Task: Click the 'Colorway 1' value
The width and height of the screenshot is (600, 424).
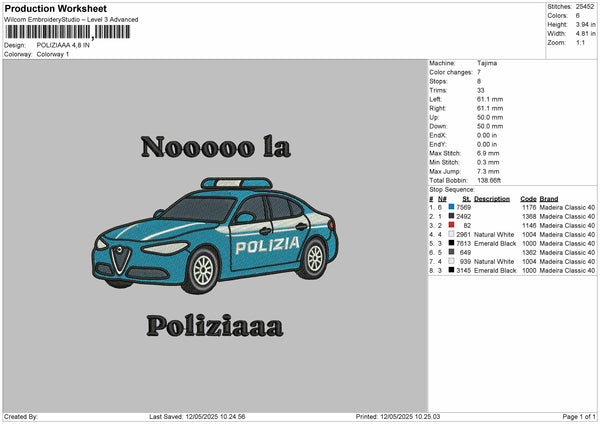Action: (53, 54)
